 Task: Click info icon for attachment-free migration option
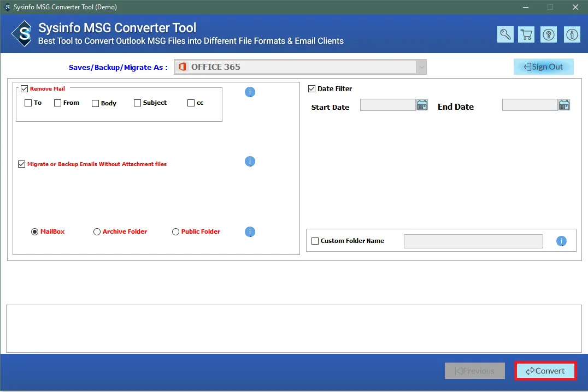pyautogui.click(x=250, y=162)
